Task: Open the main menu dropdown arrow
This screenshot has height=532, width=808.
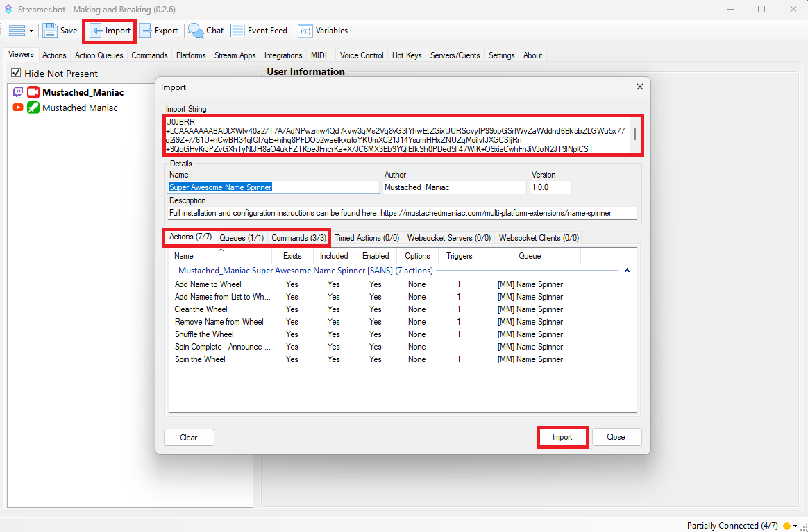Action: pyautogui.click(x=31, y=31)
